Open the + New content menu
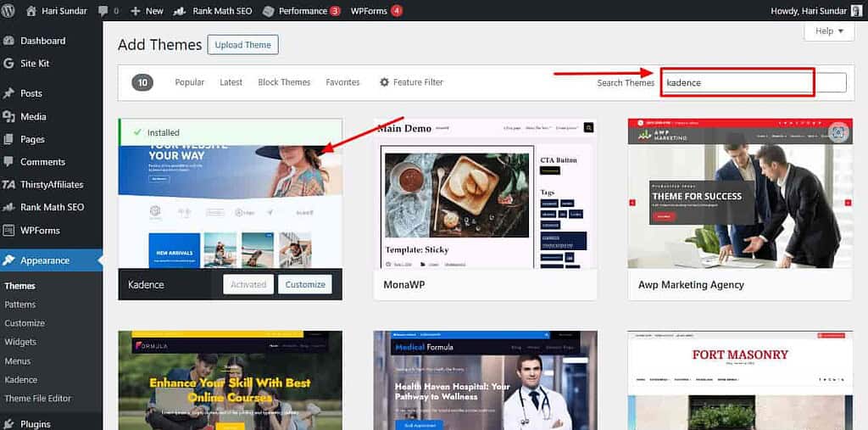Image resolution: width=868 pixels, height=430 pixels. 147,11
